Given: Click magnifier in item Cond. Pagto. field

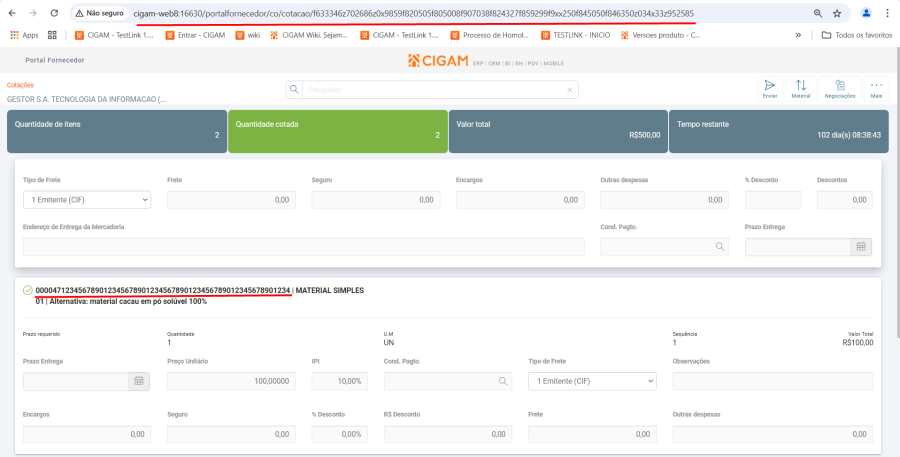Looking at the screenshot, I should 503,381.
